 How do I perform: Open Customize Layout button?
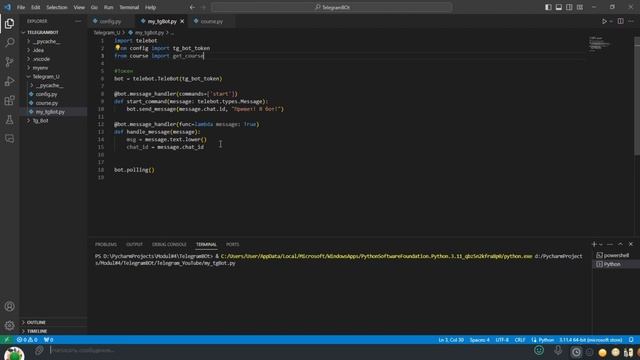click(x=580, y=7)
